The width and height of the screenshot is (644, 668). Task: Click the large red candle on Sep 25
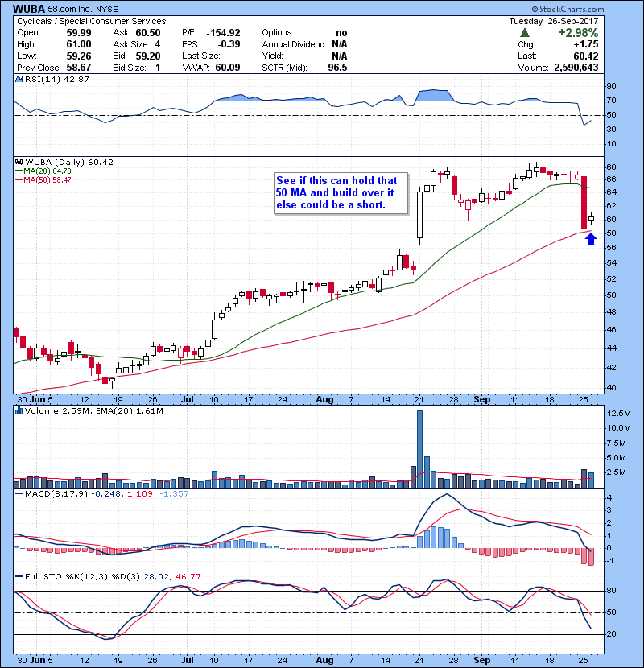click(x=584, y=203)
